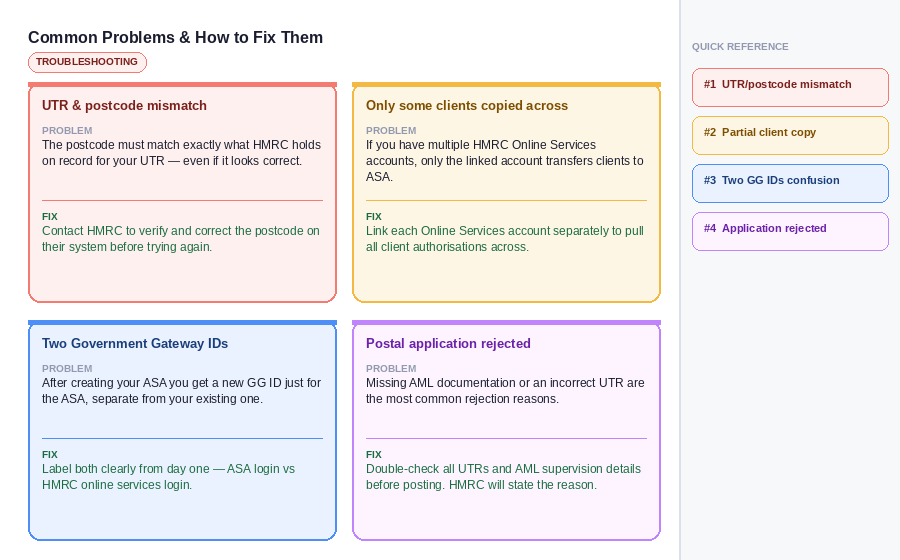
Task: Click the 'Only some clients copied across' heading
Action: (466, 106)
